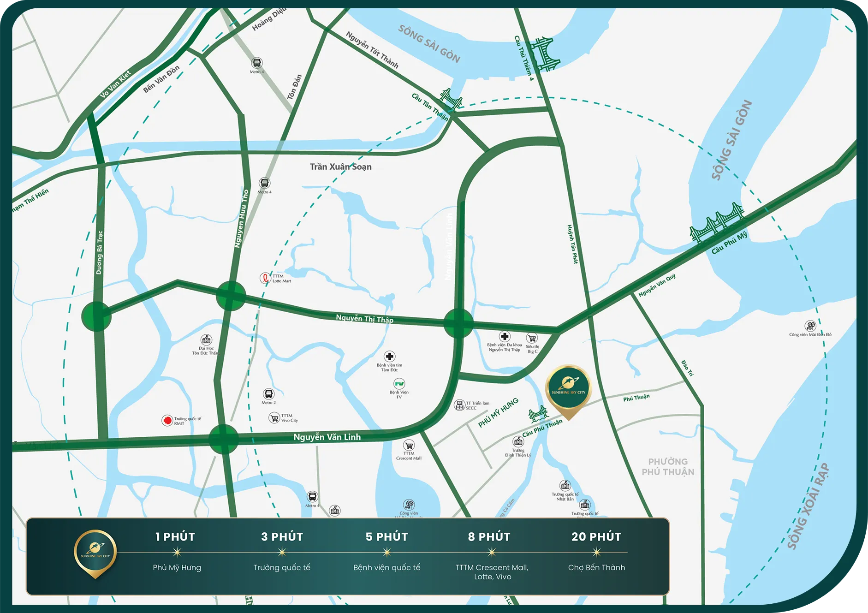The height and width of the screenshot is (613, 868).
Task: Click the FV hospital green logo icon
Action: coord(399,384)
